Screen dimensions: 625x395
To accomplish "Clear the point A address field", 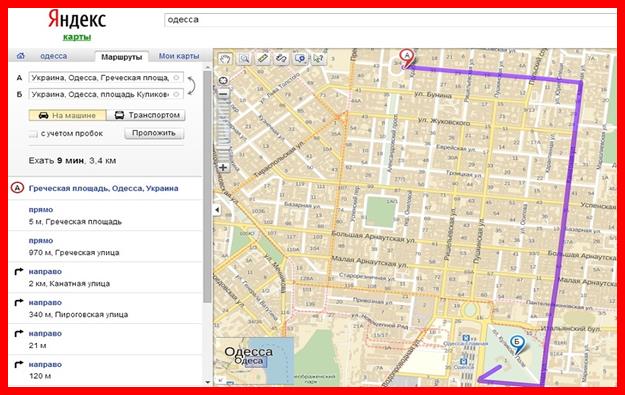I will coord(176,78).
